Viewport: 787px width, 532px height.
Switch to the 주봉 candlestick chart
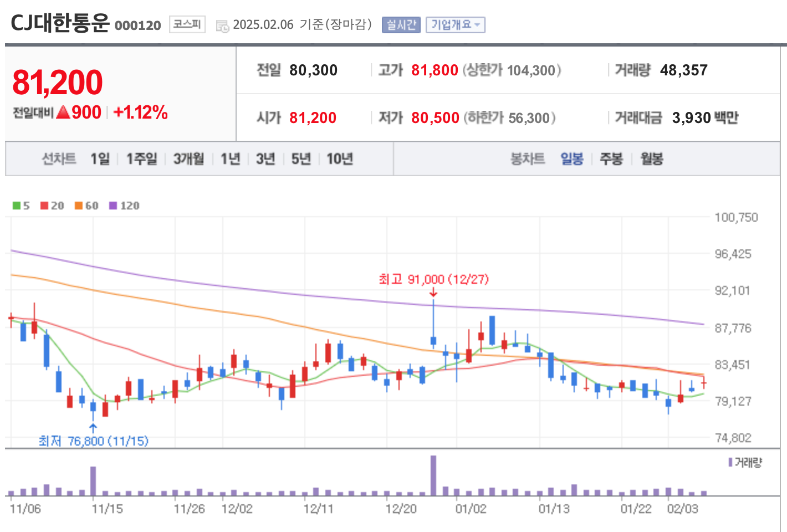[611, 159]
